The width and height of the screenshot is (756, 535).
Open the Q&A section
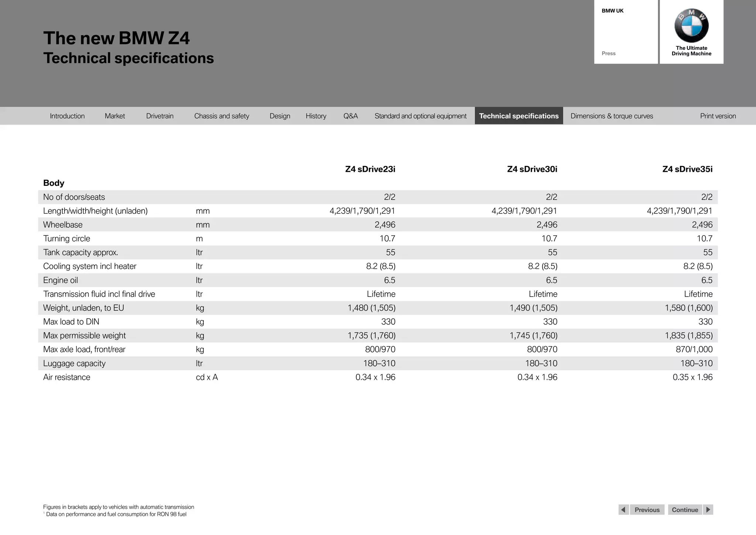350,116
